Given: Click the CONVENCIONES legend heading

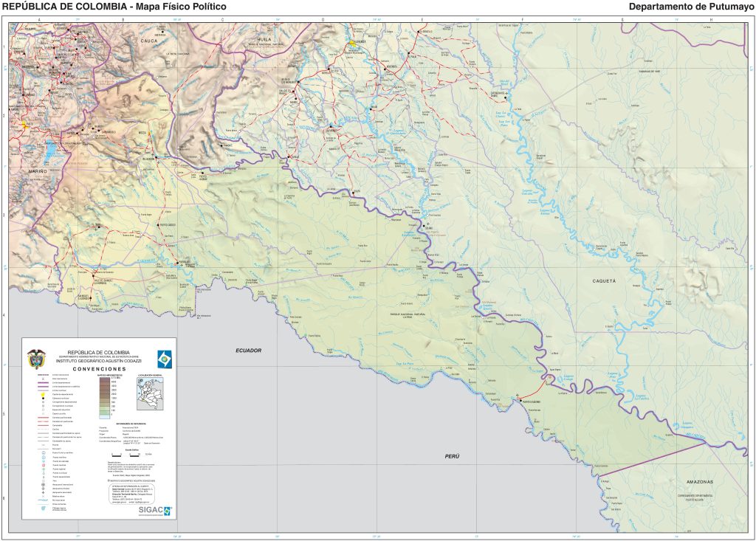Looking at the screenshot, I should point(98,368).
